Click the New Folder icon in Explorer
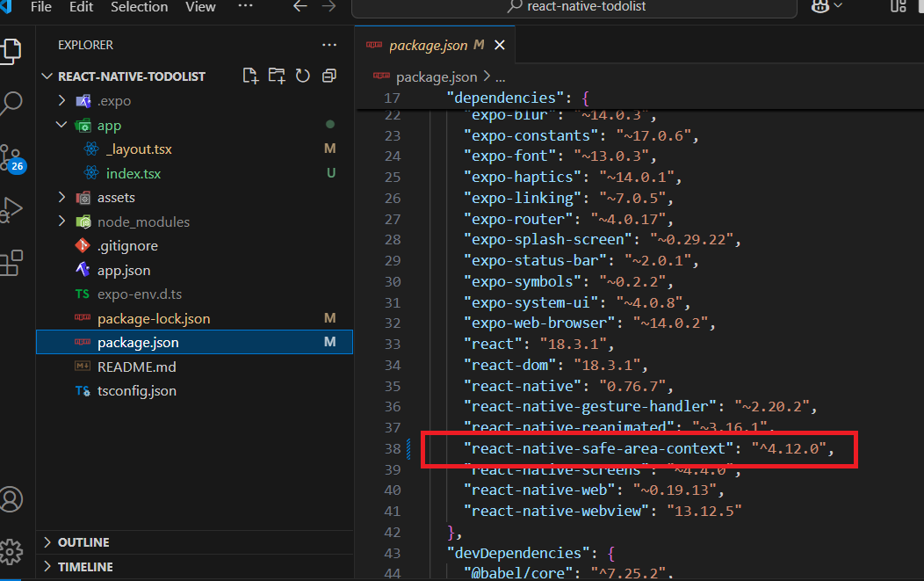Viewport: 924px width, 581px height. (277, 76)
